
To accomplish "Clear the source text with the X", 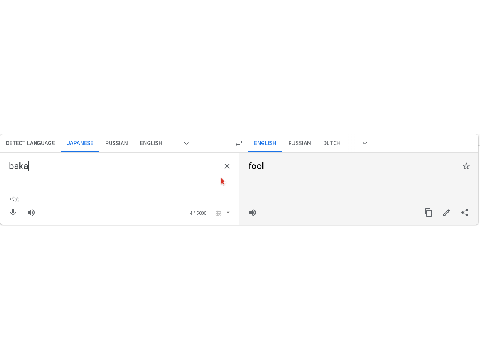I will (227, 166).
